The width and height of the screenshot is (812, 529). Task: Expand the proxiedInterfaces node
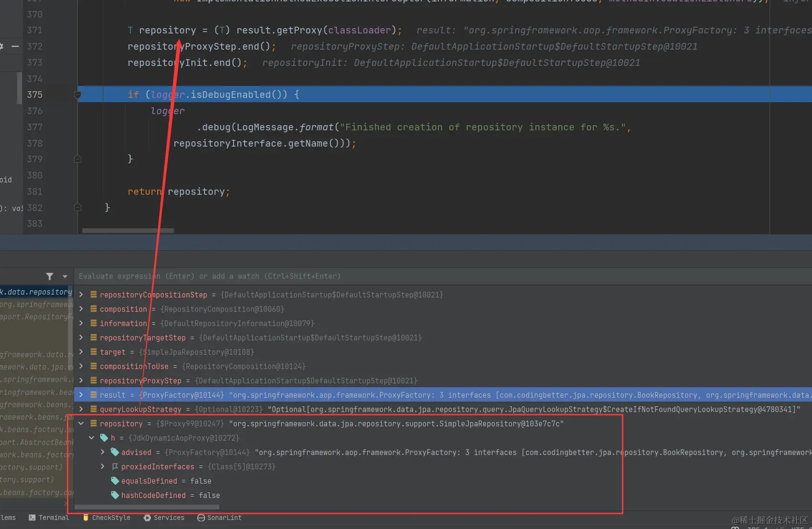point(102,466)
